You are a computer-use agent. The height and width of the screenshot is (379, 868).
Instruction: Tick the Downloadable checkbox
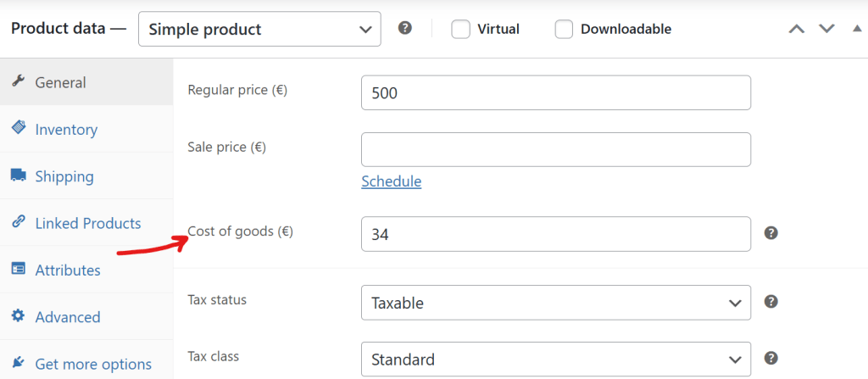(x=564, y=30)
